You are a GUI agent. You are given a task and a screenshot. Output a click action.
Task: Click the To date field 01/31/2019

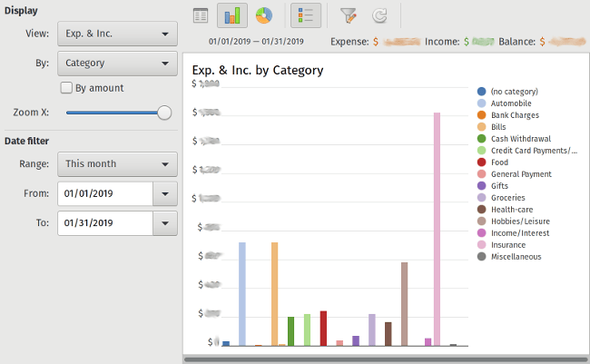(x=103, y=222)
